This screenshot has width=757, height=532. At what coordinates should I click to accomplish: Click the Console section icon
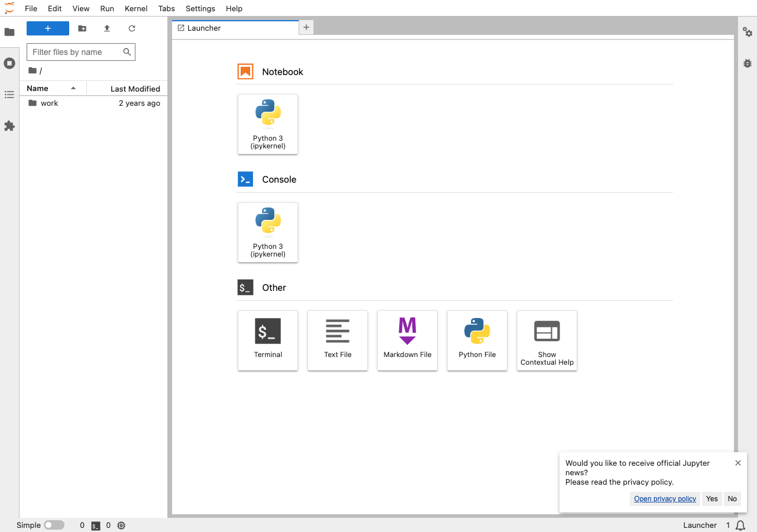tap(245, 179)
